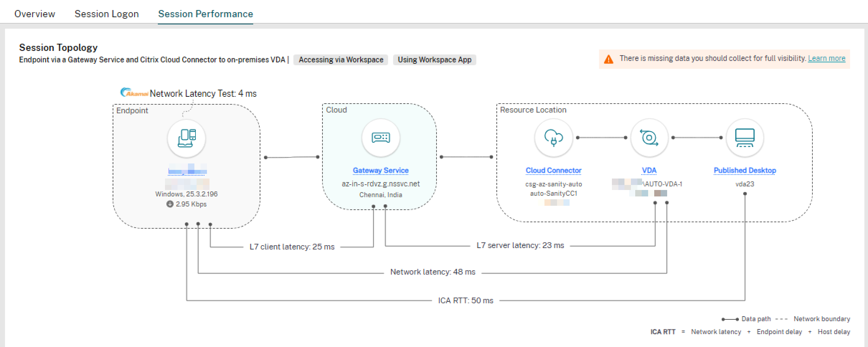Screen dimensions: 868x347
Task: Click the Network latency: 48 ms label
Action: coord(433,272)
